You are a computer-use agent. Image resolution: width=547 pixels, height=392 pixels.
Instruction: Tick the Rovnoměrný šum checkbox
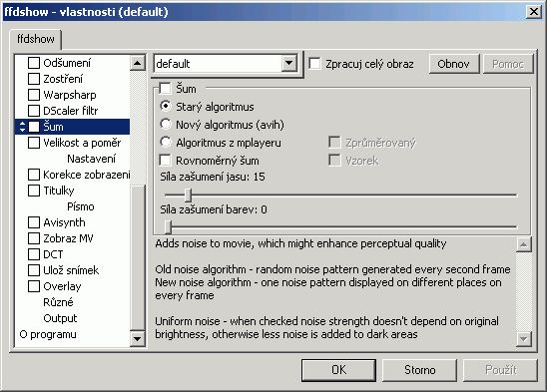(x=165, y=161)
